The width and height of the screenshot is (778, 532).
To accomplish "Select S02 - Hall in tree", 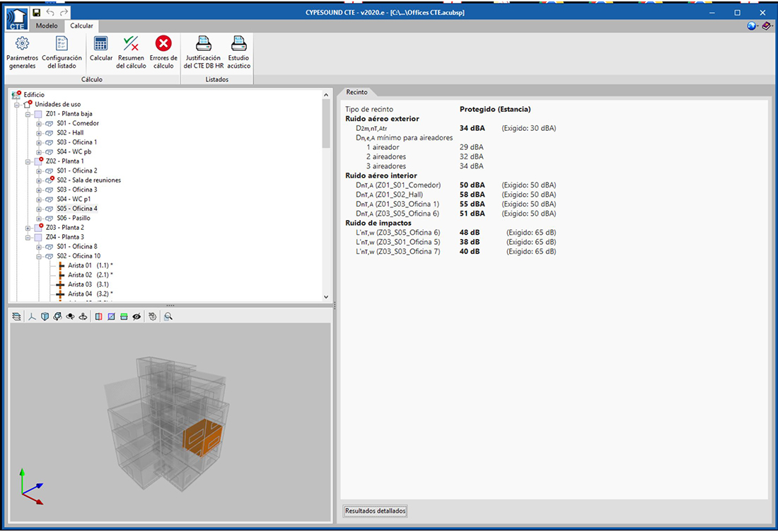I will [x=70, y=132].
